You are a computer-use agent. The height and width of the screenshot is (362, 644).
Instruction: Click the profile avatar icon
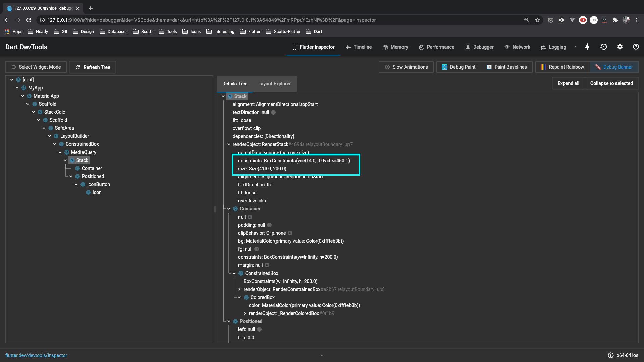pyautogui.click(x=626, y=20)
